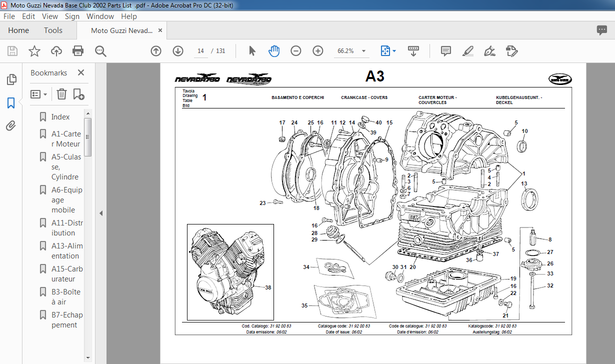Viewport: 615px width, 364px height.
Task: Zoom out with the minus button
Action: click(296, 50)
